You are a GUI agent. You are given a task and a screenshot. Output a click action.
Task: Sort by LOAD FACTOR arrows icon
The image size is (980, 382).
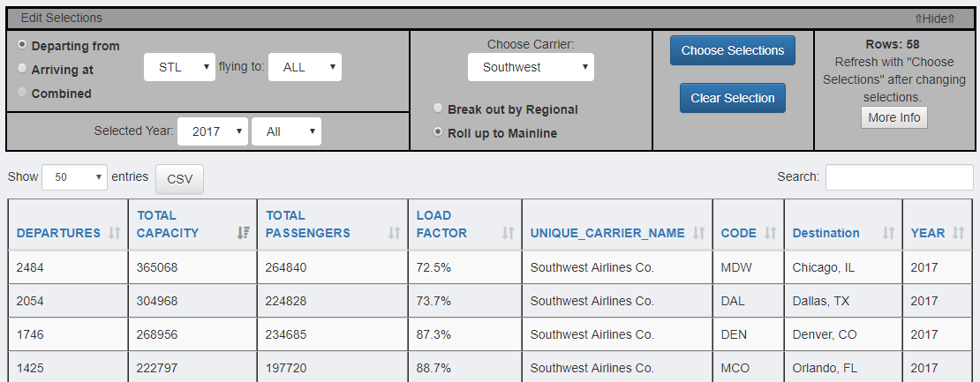(x=509, y=233)
